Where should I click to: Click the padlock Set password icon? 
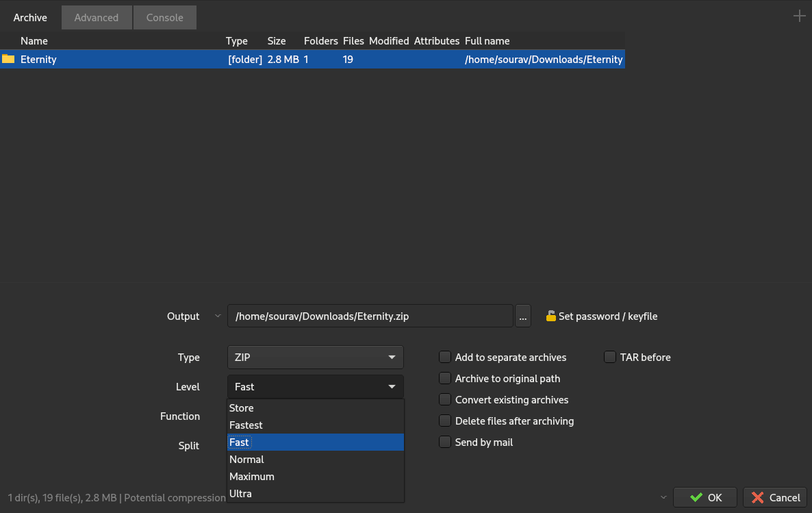coord(550,316)
